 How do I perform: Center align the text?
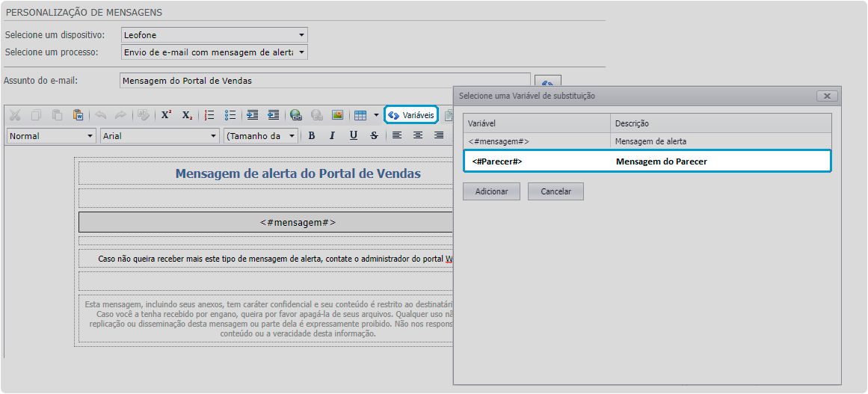tap(418, 135)
